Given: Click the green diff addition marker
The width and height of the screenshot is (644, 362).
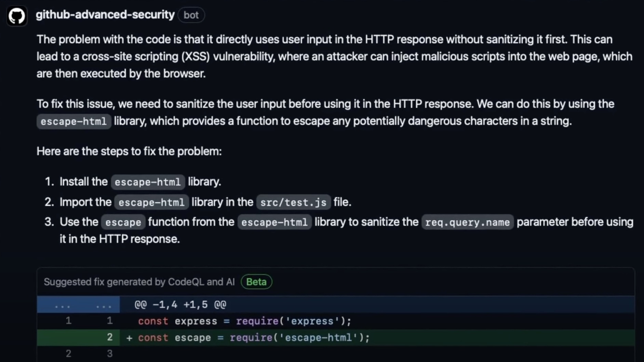Looking at the screenshot, I should tap(129, 337).
